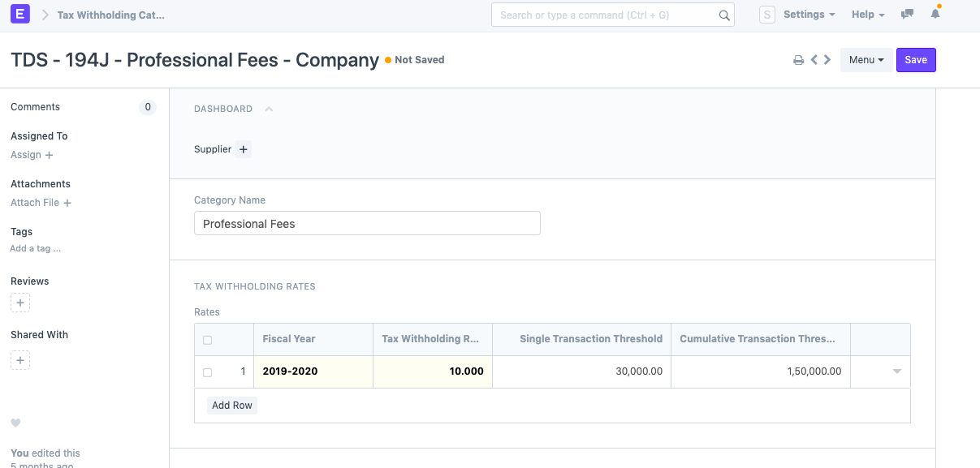Screen dimensions: 980x468
Task: Open the Menu dropdown
Action: 866,60
